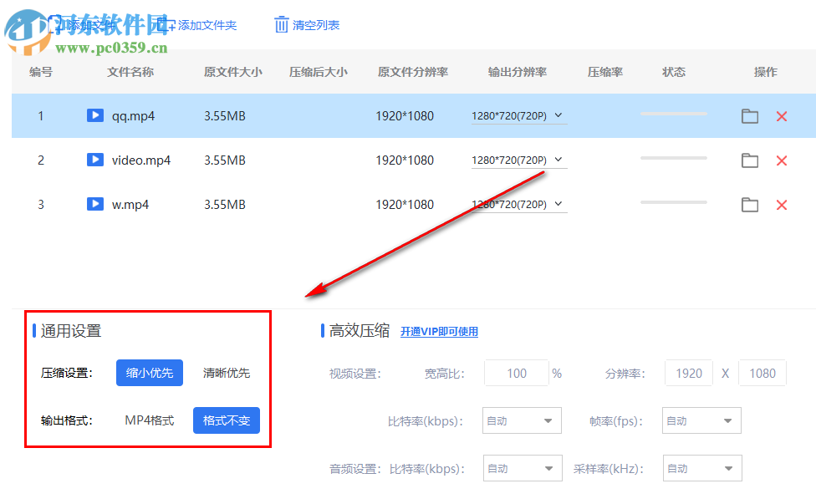
Task: Play the w.mp4 video preview
Action: (94, 204)
